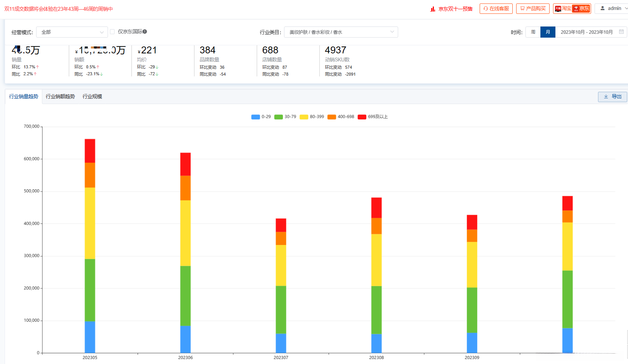Open the 京东双十一预售 bar chart icon
Image resolution: width=628 pixels, height=364 pixels.
(433, 9)
